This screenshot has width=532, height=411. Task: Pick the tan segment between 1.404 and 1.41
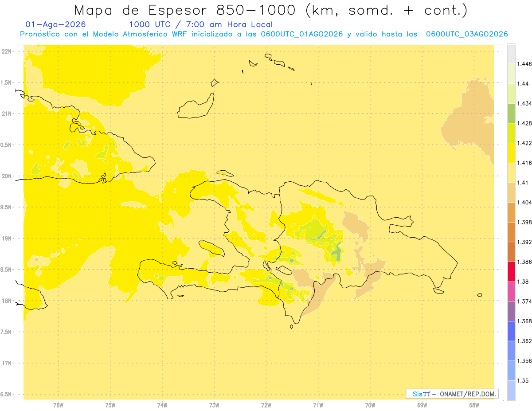pos(511,192)
